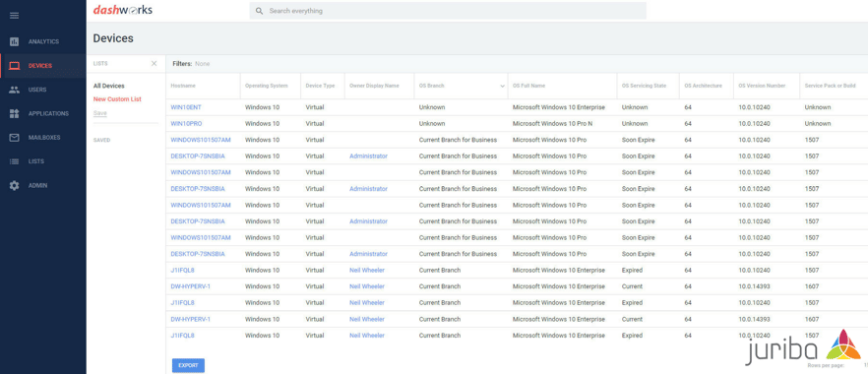Click the Devices laptop icon
The height and width of the screenshot is (374, 868).
coord(15,66)
